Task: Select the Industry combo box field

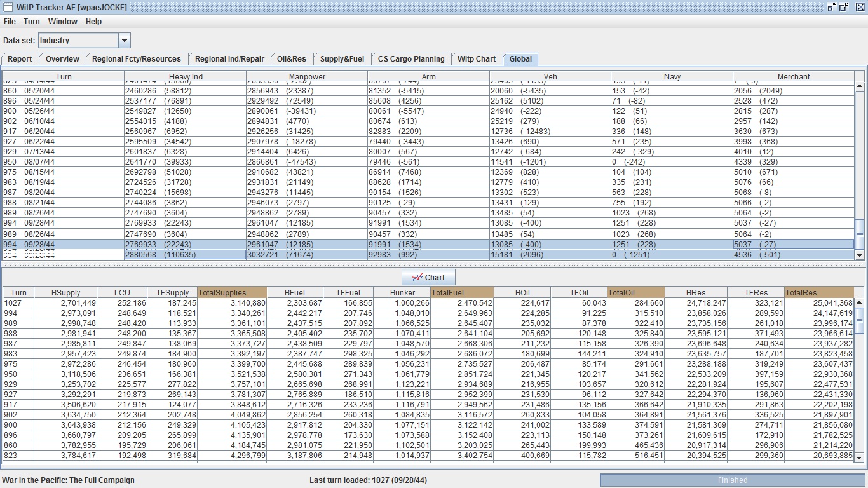Action: coord(78,41)
